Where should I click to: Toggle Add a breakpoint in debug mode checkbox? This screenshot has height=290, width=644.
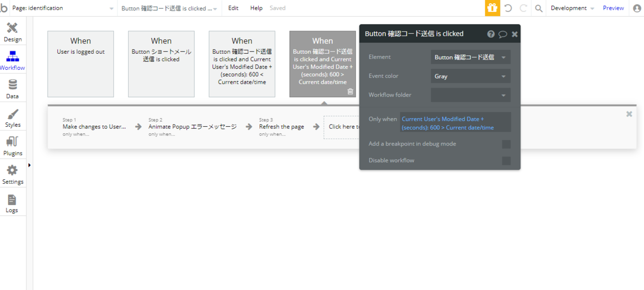pos(506,144)
